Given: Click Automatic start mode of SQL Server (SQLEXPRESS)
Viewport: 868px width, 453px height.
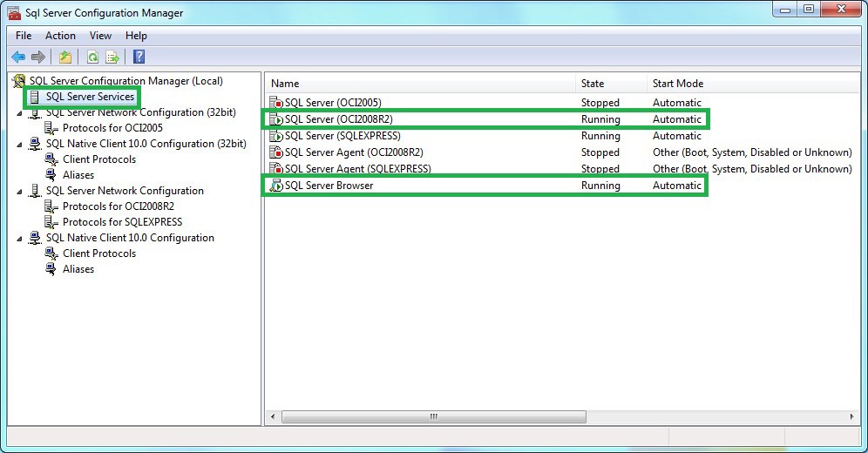Looking at the screenshot, I should tap(677, 136).
